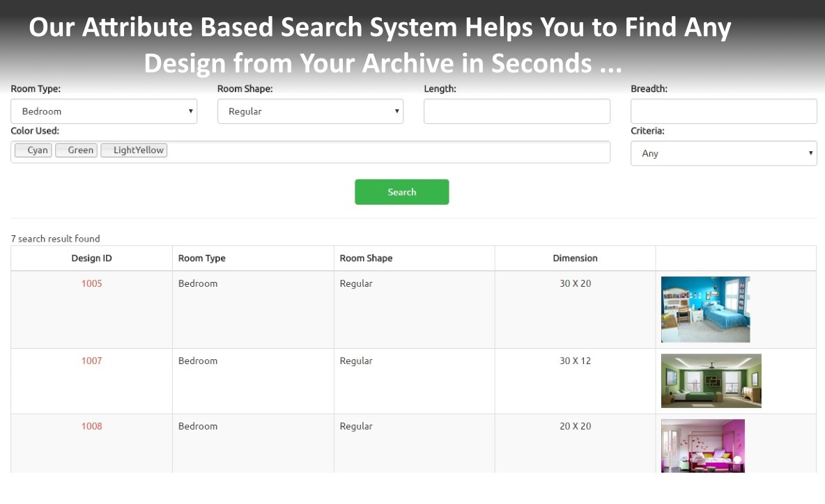
Task: View the blue bedroom thumbnail image
Action: [x=705, y=310]
